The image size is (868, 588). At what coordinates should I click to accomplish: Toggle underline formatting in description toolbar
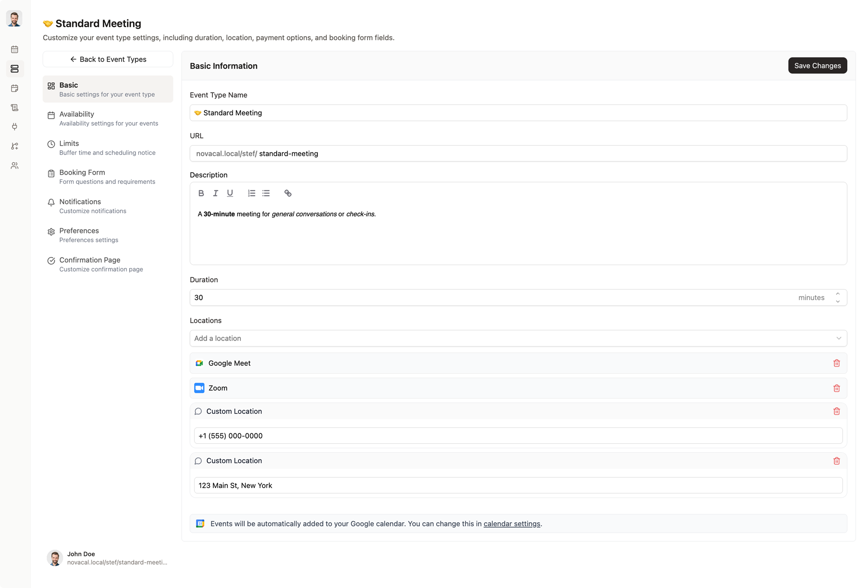click(x=230, y=193)
